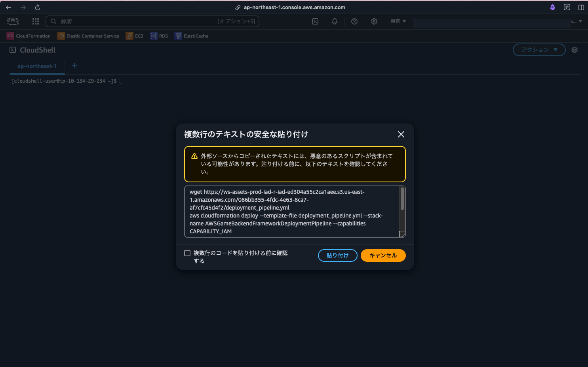Open CloudShell from header terminal icon
This screenshot has width=588, height=367.
(x=315, y=21)
